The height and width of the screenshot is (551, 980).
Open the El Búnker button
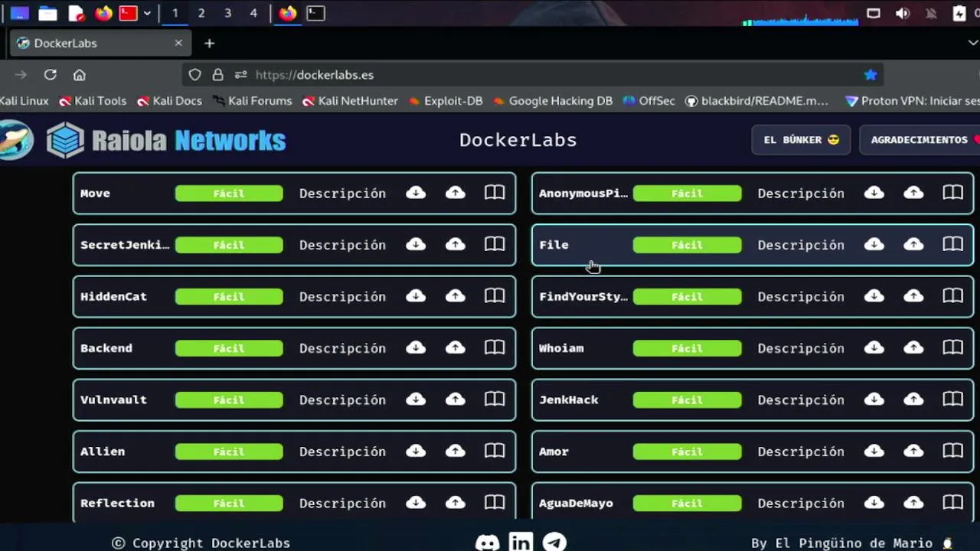click(801, 140)
